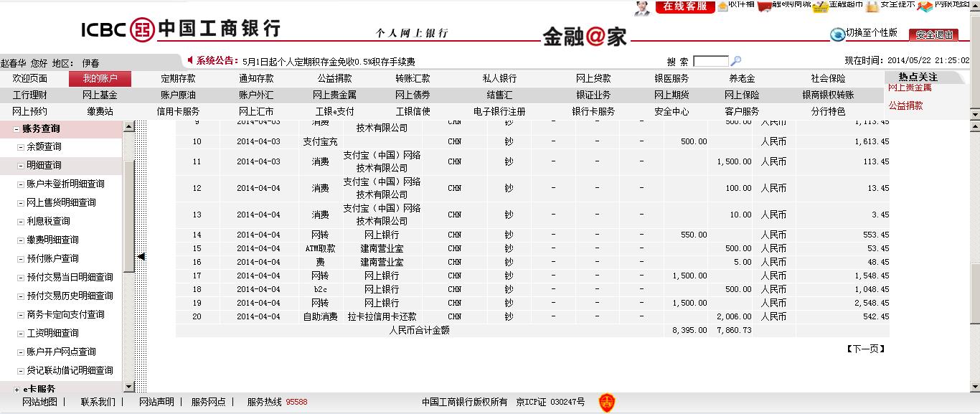Select 缴费明细查询 in sidebar
This screenshot has height=414, width=980.
point(52,240)
